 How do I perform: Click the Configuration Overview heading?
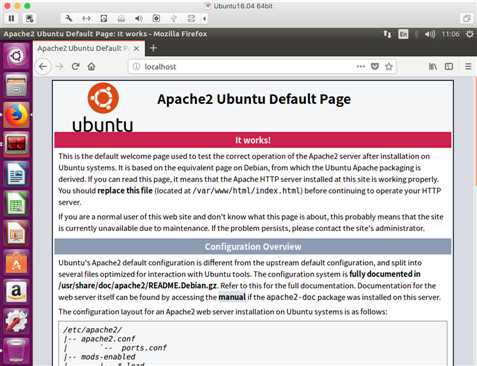pos(253,247)
